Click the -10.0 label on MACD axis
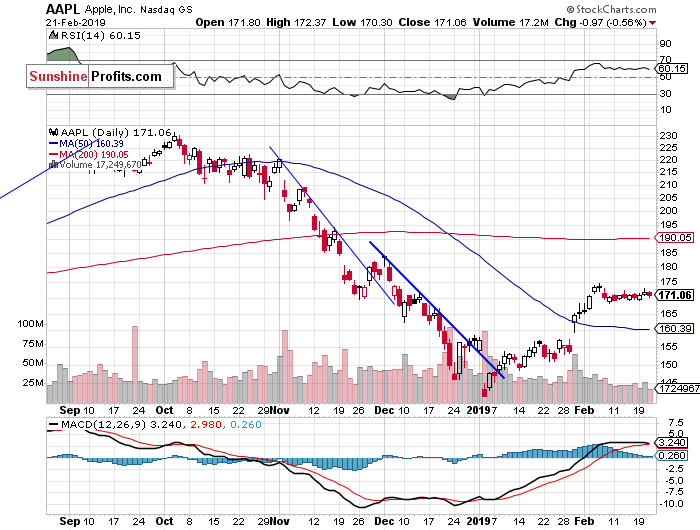The width and height of the screenshot is (700, 530). coord(672,504)
